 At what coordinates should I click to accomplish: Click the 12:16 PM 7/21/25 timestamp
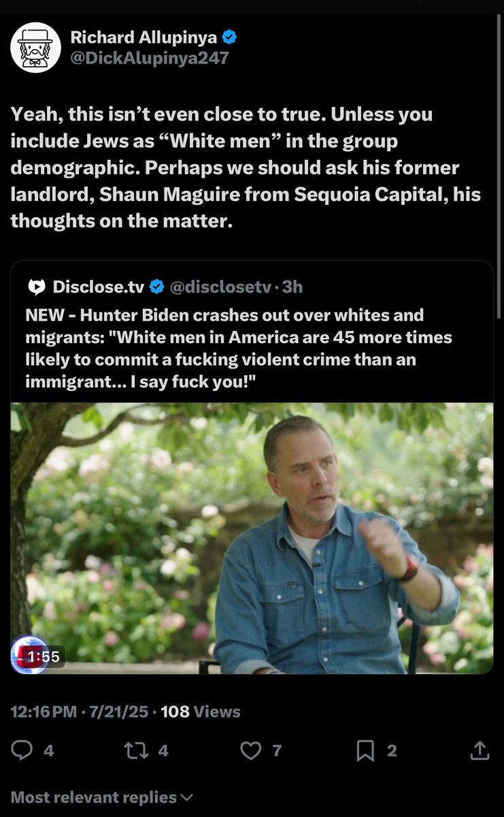tap(82, 711)
